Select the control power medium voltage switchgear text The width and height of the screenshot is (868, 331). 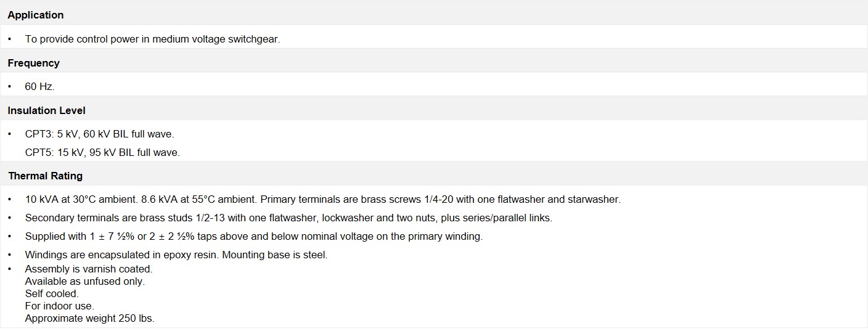pos(152,39)
